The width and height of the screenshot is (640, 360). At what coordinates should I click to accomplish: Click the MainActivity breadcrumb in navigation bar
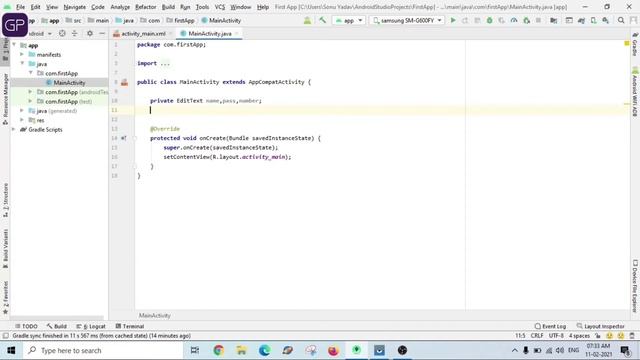[x=221, y=20]
